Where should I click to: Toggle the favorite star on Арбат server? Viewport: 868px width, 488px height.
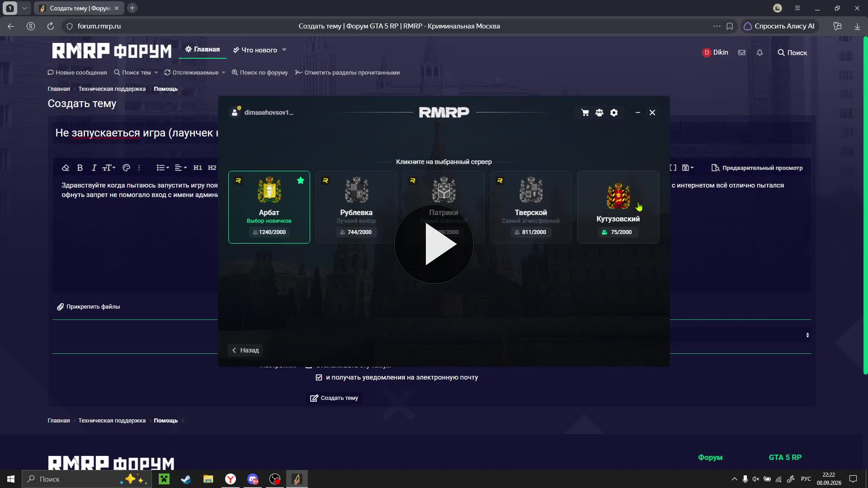click(301, 181)
